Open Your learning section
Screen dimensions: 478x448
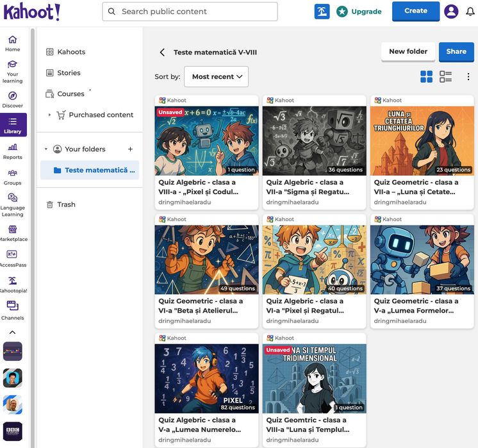coord(13,72)
